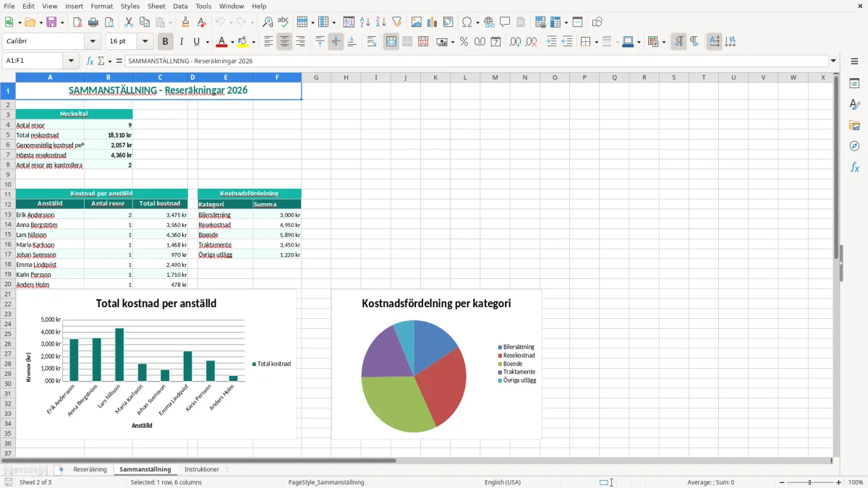Format cell as date
The image size is (868, 488).
(495, 42)
